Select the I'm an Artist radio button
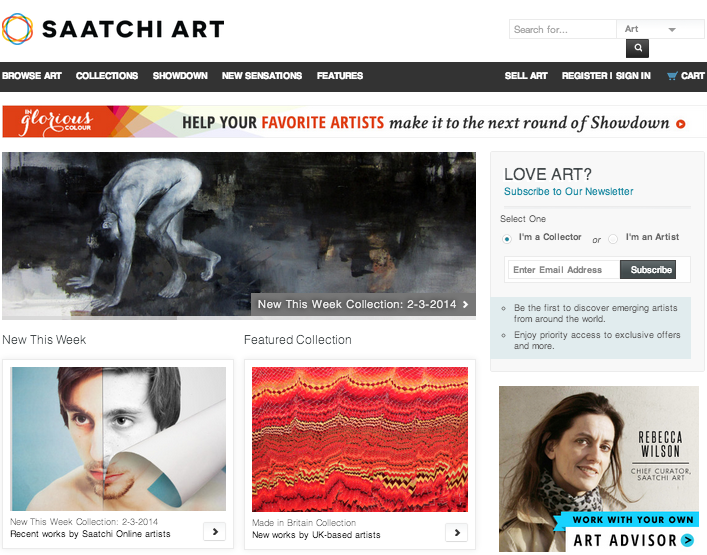Viewport: 707px width, 555px height. click(613, 239)
